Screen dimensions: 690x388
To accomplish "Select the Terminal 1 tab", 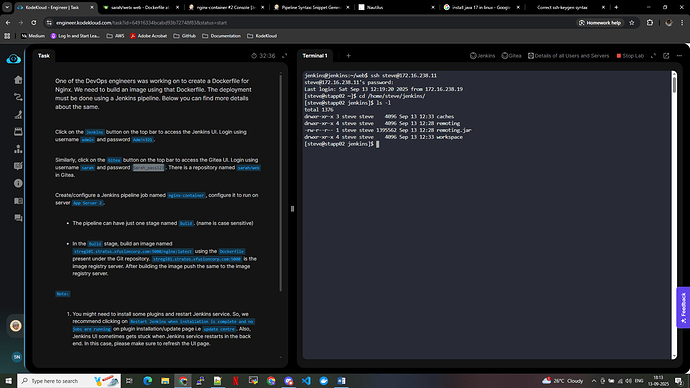I will click(315, 56).
